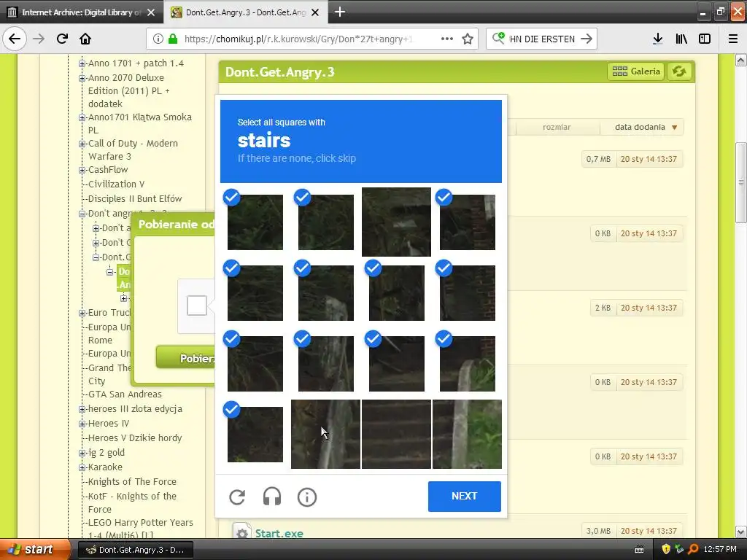Show site information icon in address bar

(158, 39)
